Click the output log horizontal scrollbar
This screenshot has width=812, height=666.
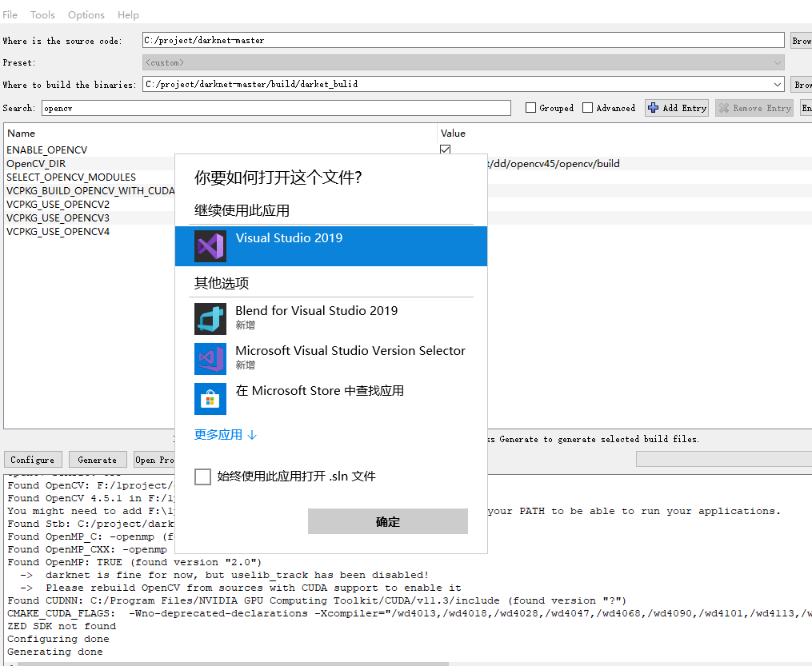pos(233,664)
